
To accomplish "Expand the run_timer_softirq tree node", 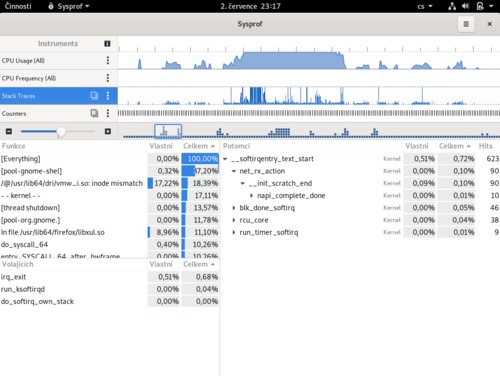I will coord(234,232).
